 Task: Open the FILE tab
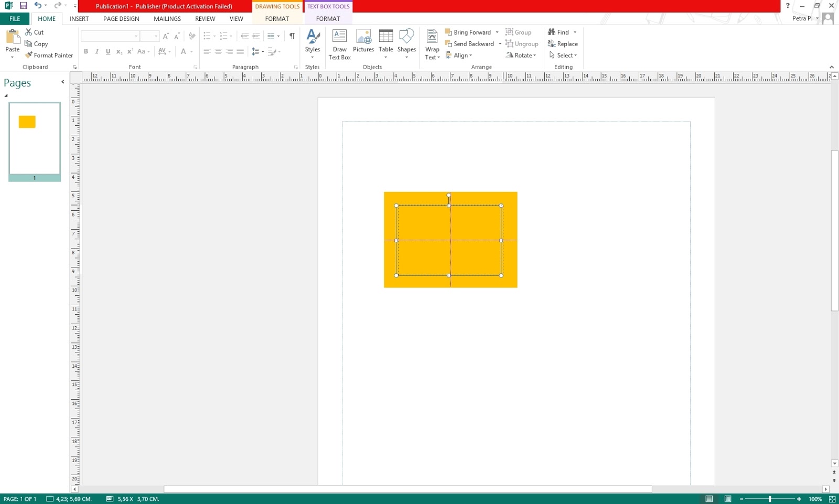(15, 18)
